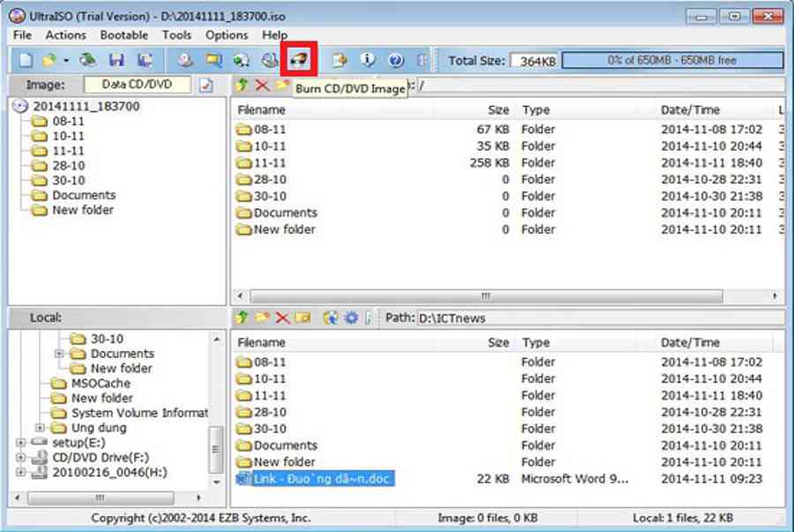Click the Data CD/DVD image type field
This screenshot has width=794, height=532.
pyautogui.click(x=138, y=85)
